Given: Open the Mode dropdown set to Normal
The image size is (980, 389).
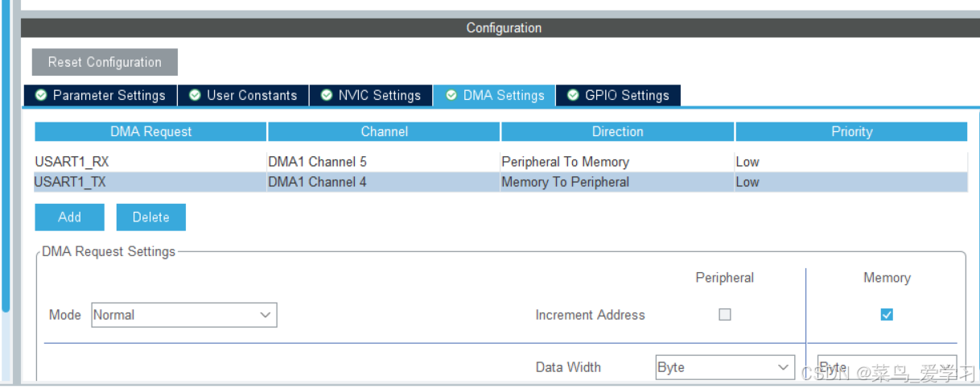Looking at the screenshot, I should [x=184, y=315].
